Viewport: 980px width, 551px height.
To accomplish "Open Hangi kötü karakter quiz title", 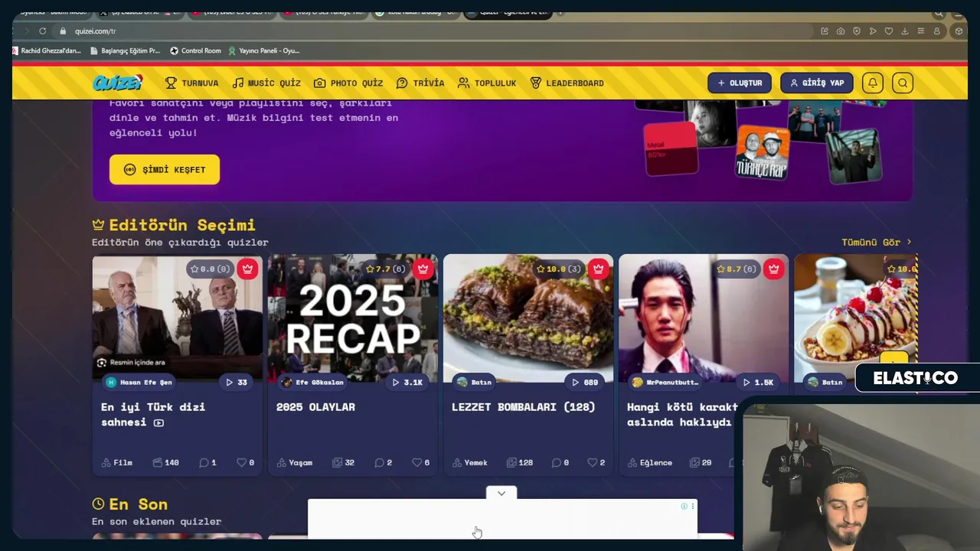I will 682,414.
